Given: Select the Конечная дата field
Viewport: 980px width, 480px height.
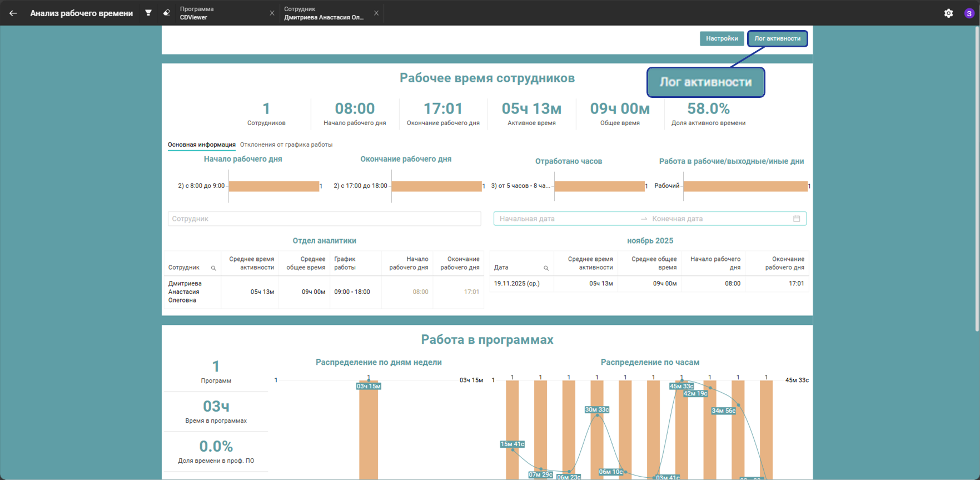Looking at the screenshot, I should pyautogui.click(x=720, y=219).
